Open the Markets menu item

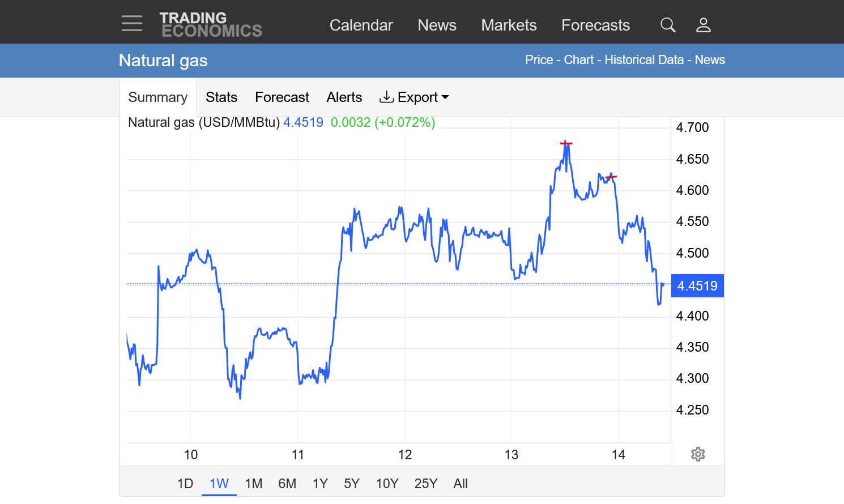coord(509,25)
